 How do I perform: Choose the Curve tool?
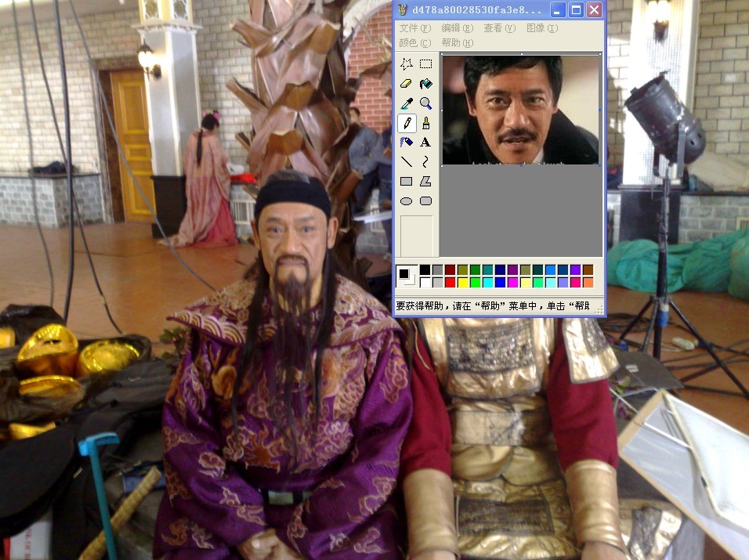(425, 162)
